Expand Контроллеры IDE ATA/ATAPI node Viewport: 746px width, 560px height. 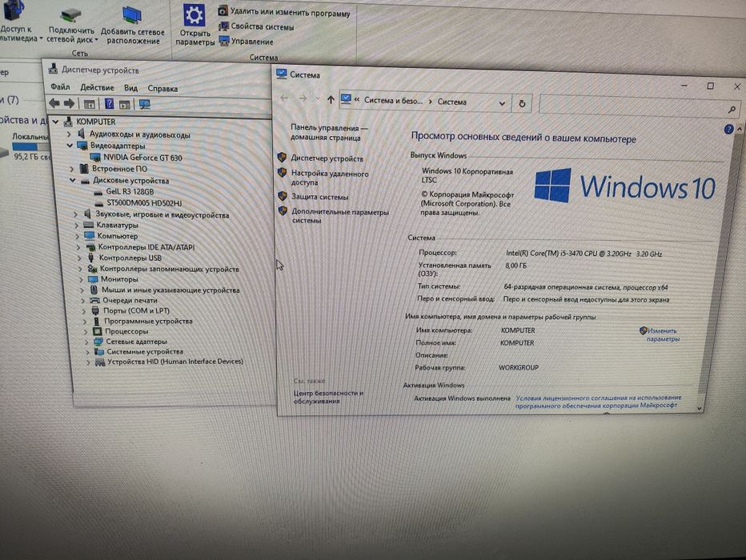pos(78,247)
